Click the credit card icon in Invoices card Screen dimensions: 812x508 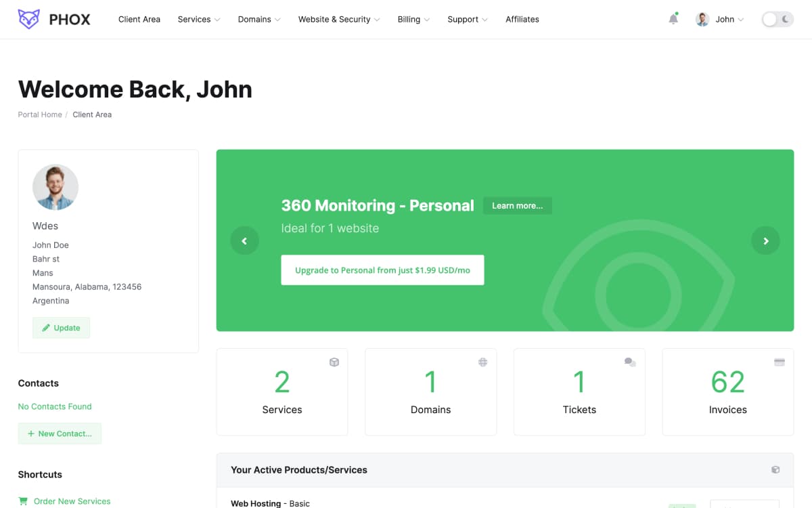point(780,362)
